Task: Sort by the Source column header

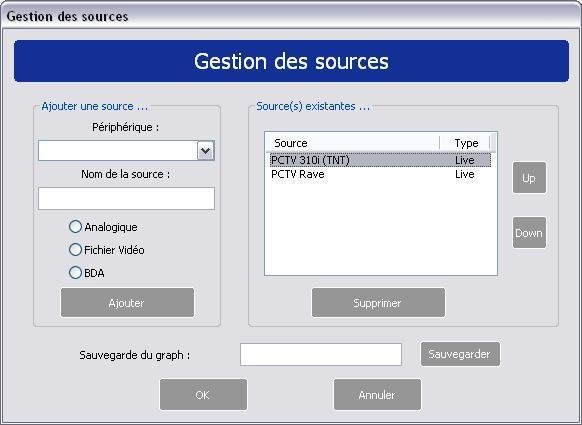Action: [x=353, y=143]
